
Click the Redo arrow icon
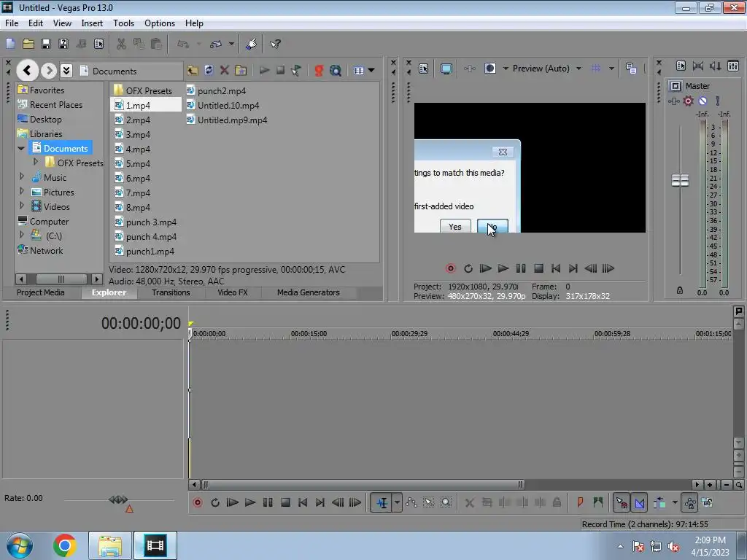[216, 44]
